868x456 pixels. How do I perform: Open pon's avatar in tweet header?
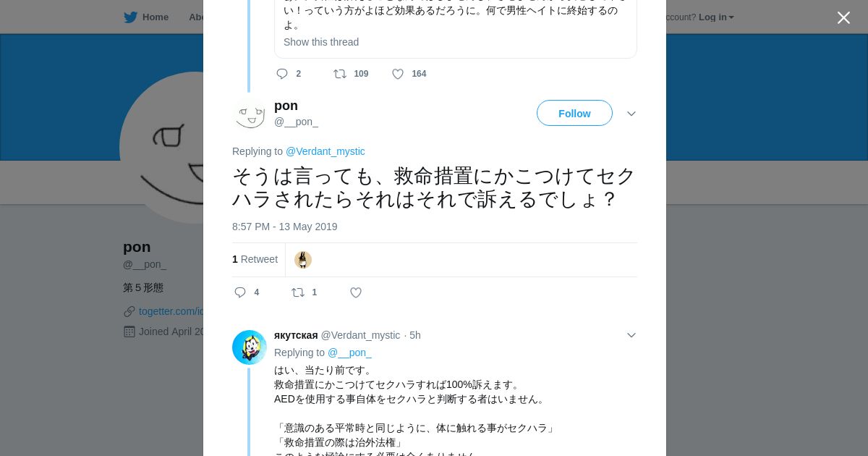(x=250, y=114)
